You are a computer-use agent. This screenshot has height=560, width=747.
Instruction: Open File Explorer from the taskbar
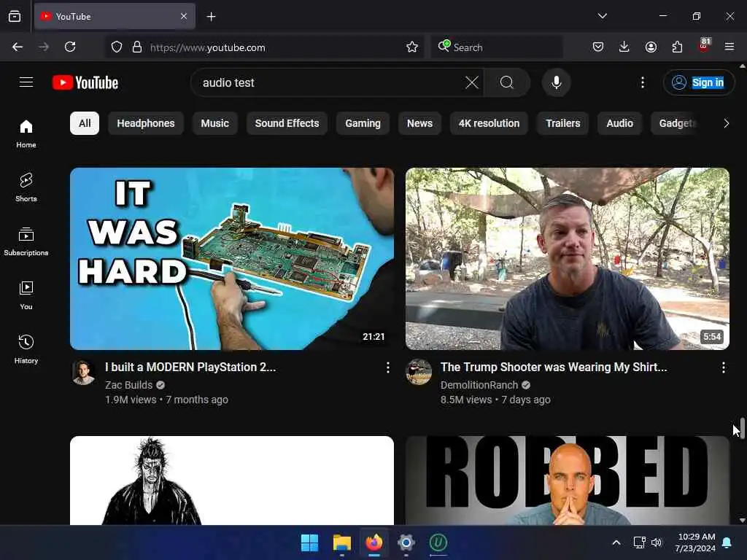coord(342,542)
